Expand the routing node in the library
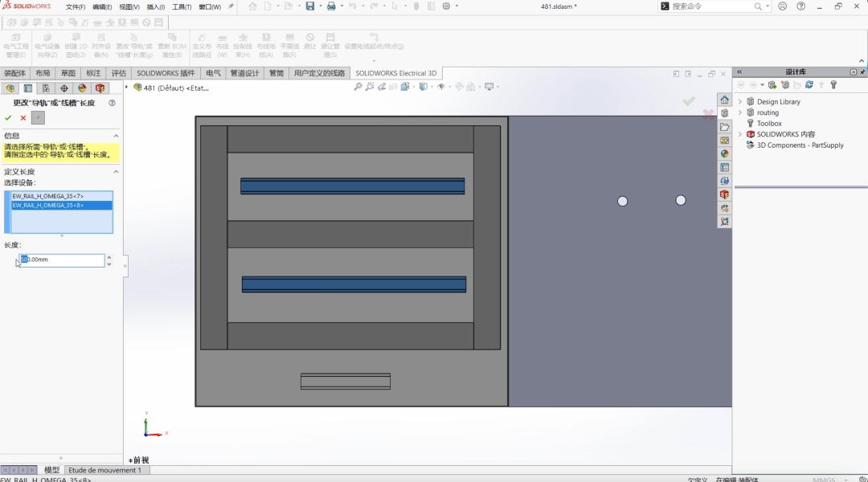The image size is (868, 482). point(741,112)
